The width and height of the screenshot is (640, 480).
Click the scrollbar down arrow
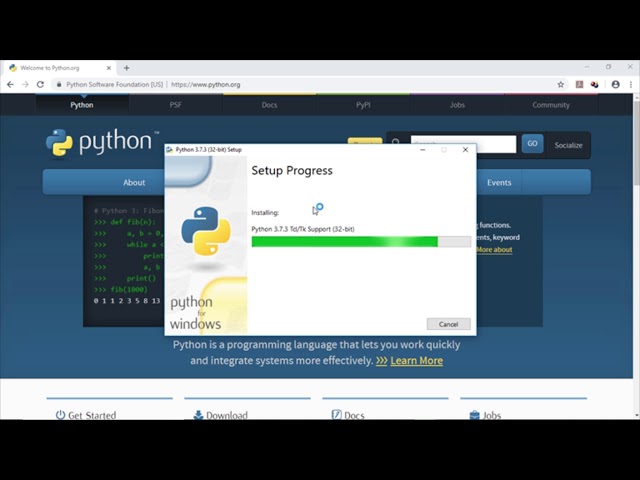coord(636,416)
